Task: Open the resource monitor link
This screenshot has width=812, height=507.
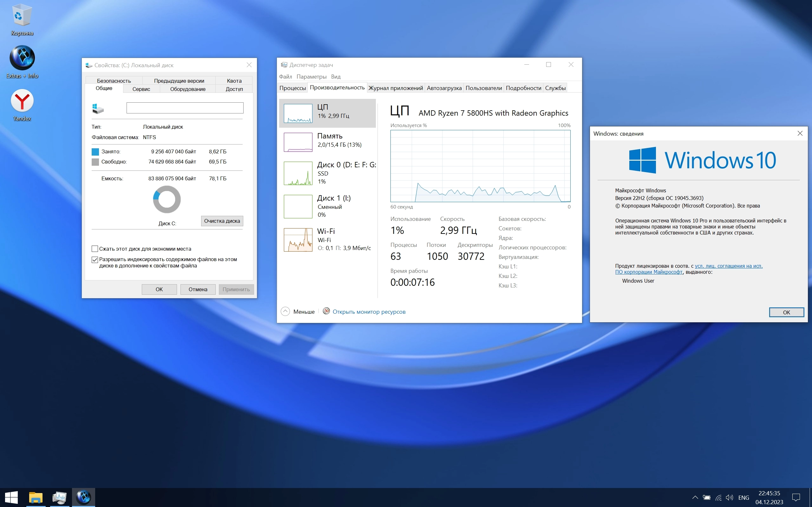Action: pos(369,311)
